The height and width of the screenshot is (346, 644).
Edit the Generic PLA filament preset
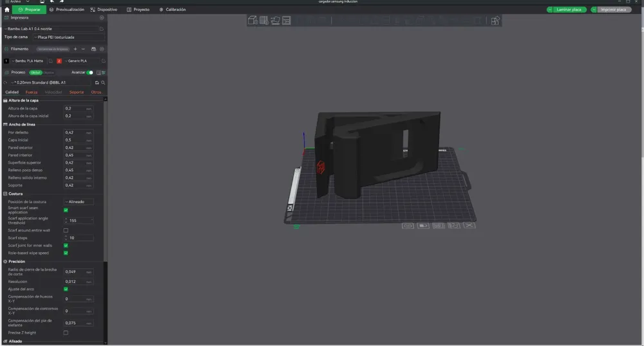coord(104,60)
